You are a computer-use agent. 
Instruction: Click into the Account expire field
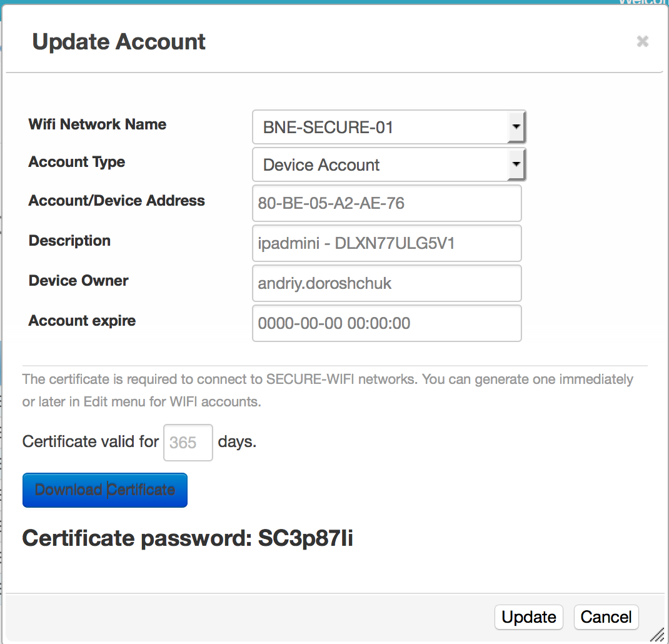point(386,323)
